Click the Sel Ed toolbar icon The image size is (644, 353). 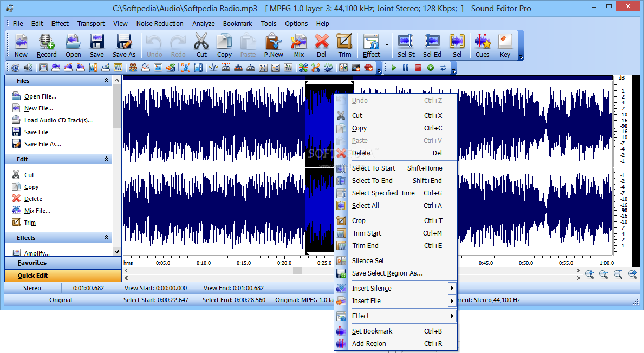pos(432,45)
